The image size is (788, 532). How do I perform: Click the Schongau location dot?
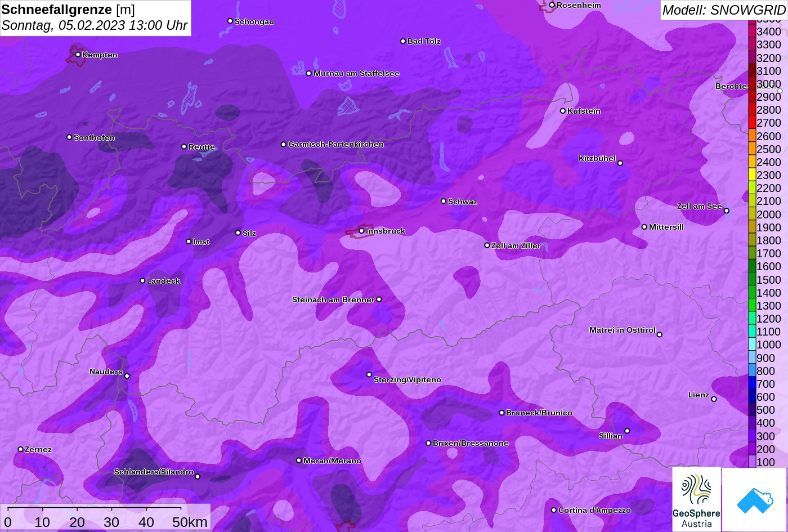pos(230,21)
